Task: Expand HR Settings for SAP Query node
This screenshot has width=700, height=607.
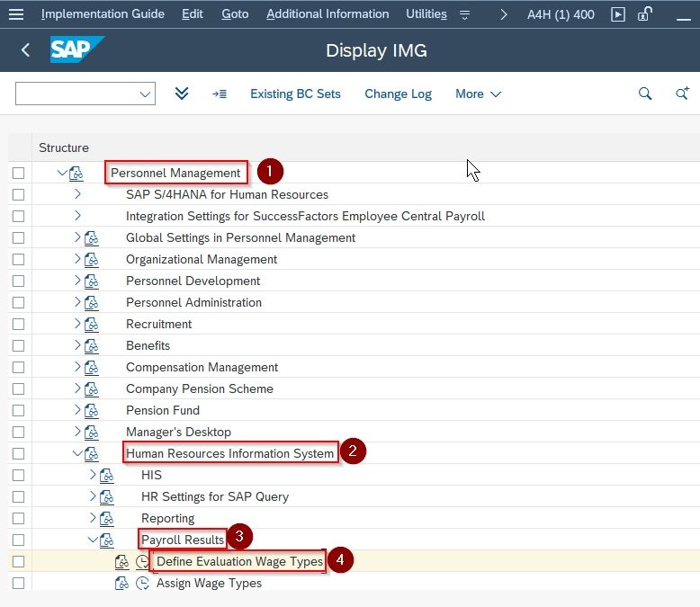Action: 93,495
